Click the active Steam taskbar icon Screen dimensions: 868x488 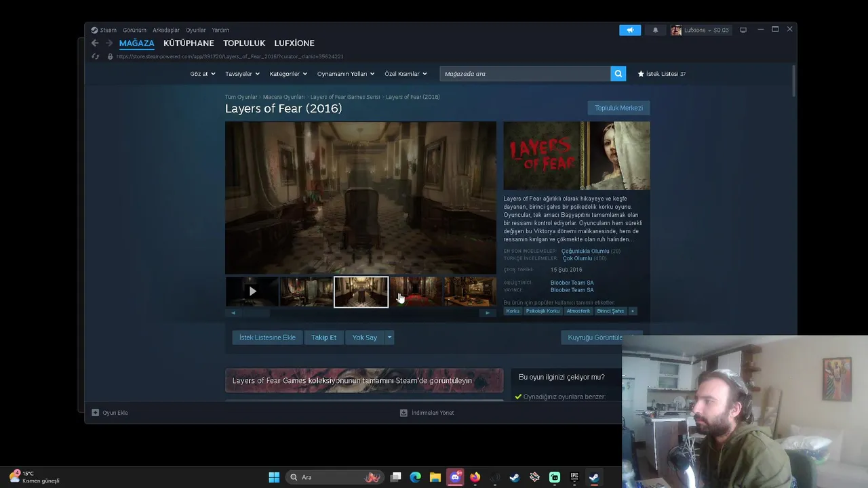[594, 477]
